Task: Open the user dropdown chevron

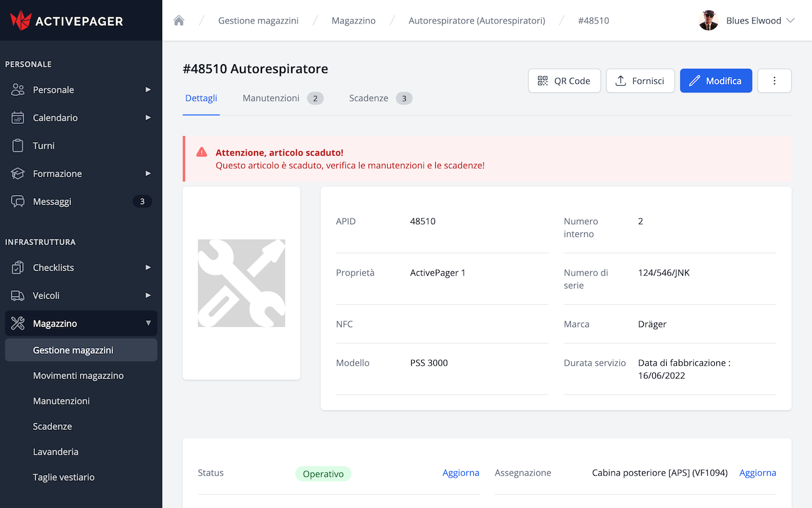Action: (x=790, y=20)
